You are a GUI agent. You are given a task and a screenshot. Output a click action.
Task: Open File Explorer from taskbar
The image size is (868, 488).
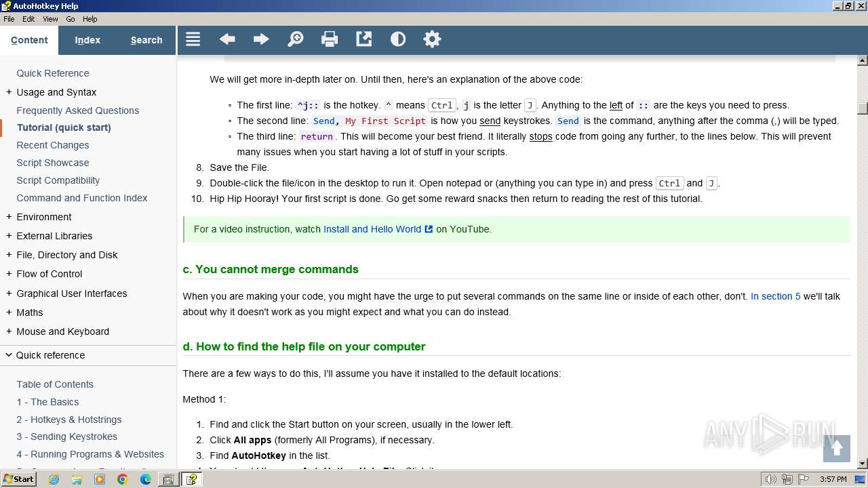pyautogui.click(x=77, y=479)
